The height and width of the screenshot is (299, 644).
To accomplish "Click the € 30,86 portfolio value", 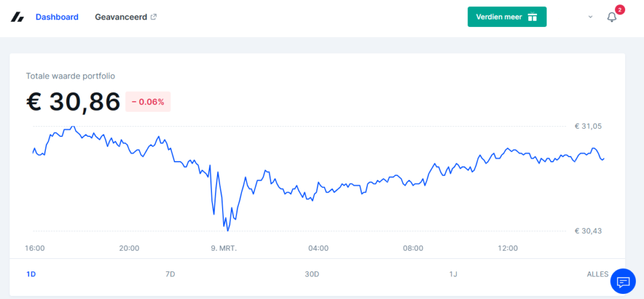I will point(73,102).
